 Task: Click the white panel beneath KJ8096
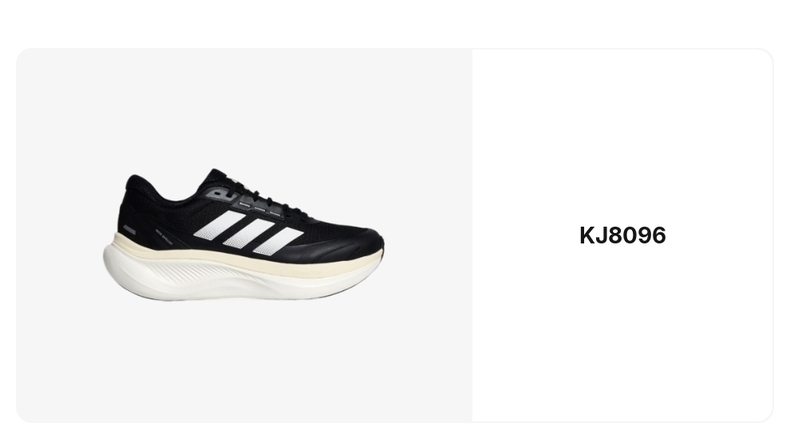coord(623,332)
